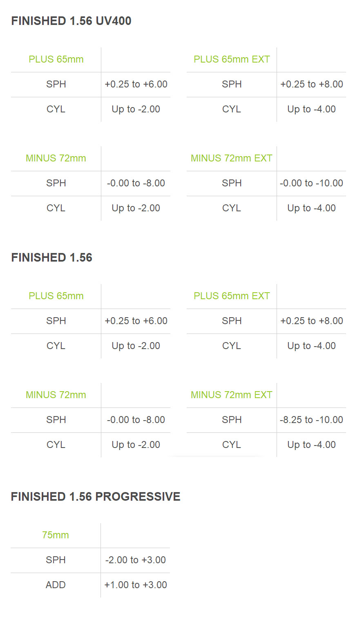The width and height of the screenshot is (364, 618).
Task: Click the FINISHED 1.56 UV400 heading
Action: coord(71,21)
